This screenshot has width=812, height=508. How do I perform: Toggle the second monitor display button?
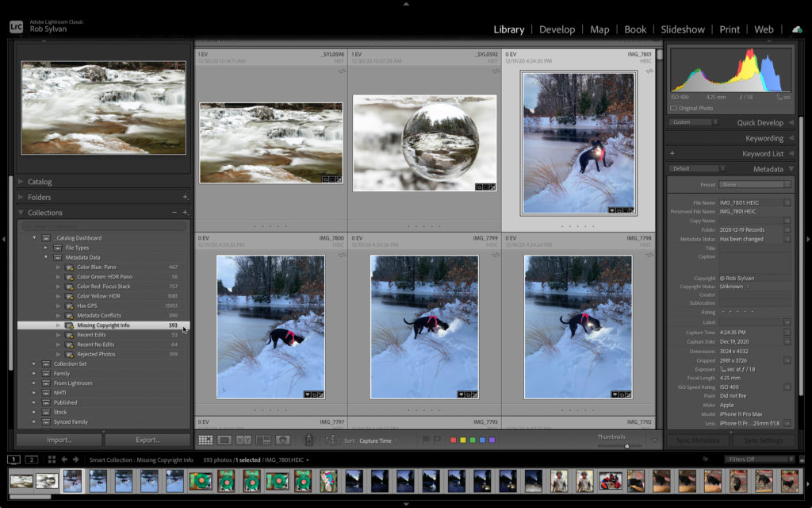tap(32, 460)
